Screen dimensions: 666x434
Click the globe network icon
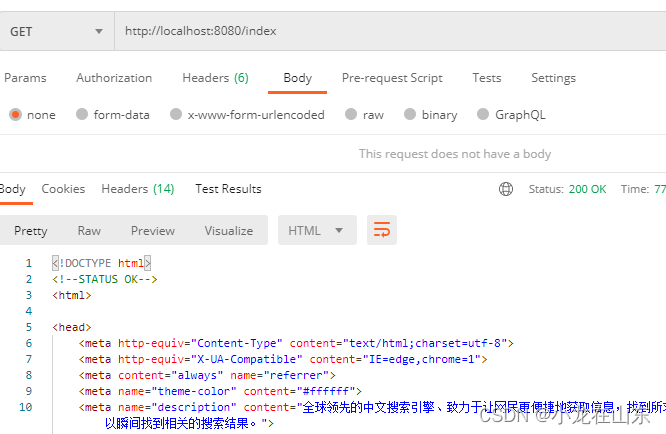click(x=506, y=189)
